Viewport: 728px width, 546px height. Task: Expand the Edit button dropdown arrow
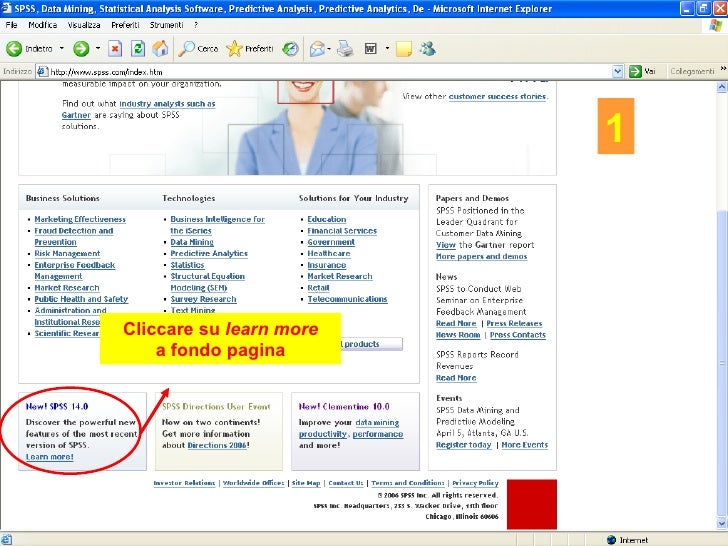(x=387, y=48)
